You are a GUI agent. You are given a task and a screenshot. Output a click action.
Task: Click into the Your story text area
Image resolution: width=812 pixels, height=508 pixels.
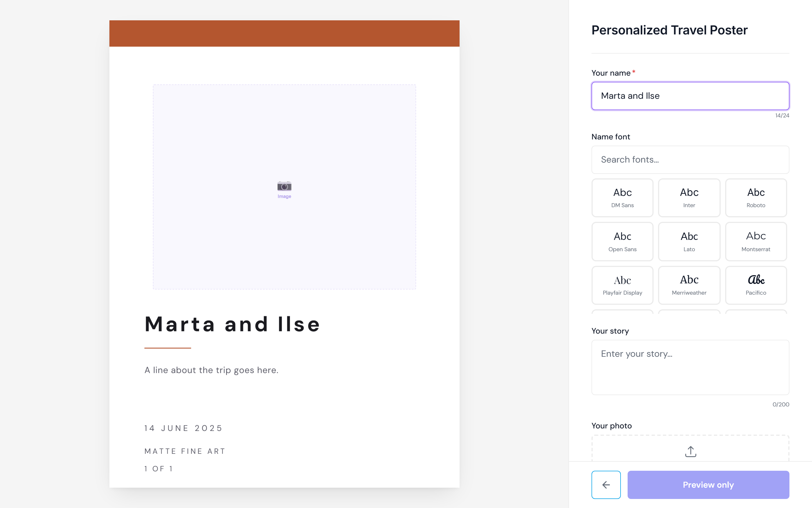click(690, 367)
